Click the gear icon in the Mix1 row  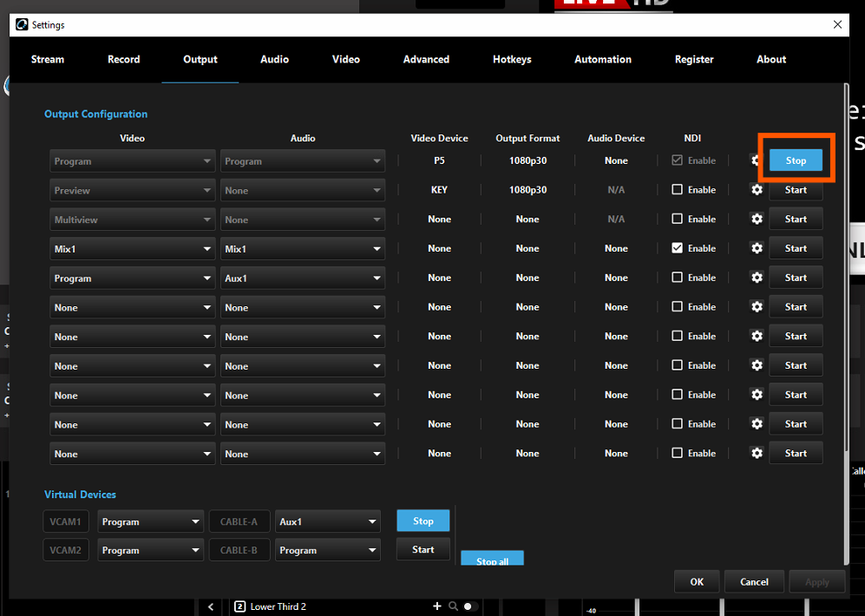757,248
